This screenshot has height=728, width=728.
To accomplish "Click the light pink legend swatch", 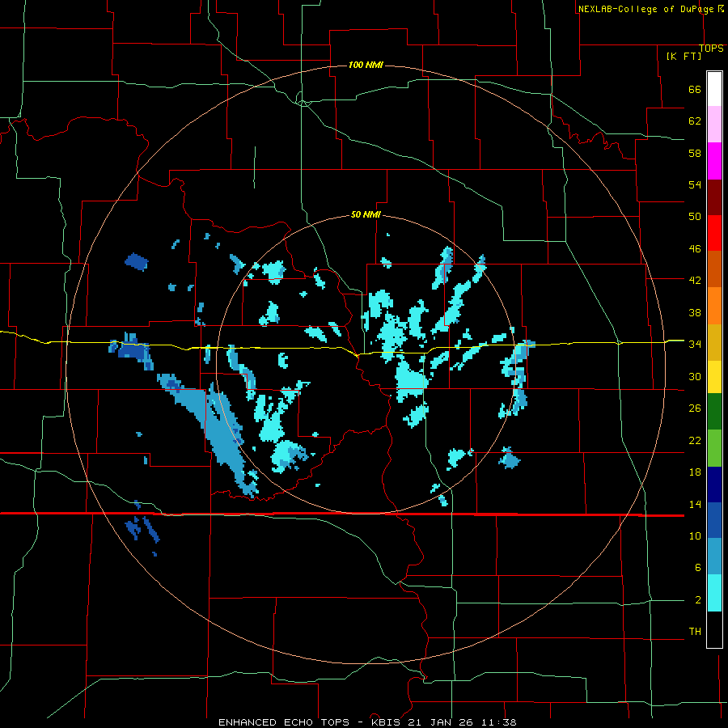I will coord(714,124).
